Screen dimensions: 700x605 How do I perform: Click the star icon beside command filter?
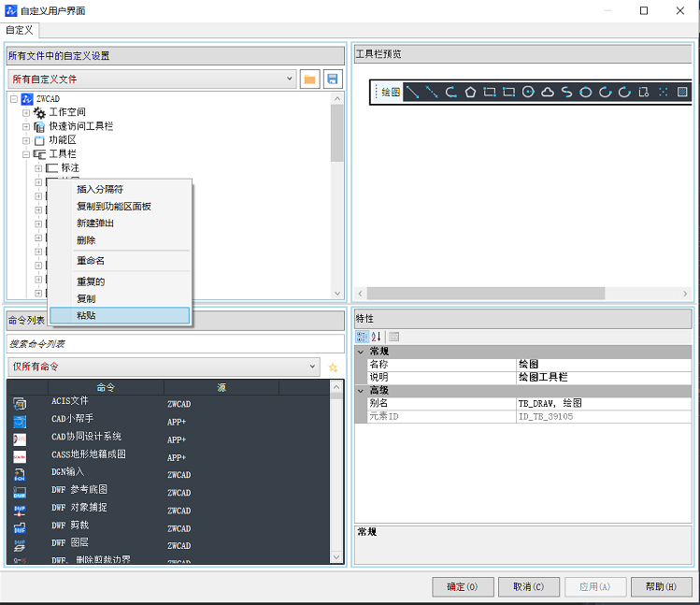333,367
